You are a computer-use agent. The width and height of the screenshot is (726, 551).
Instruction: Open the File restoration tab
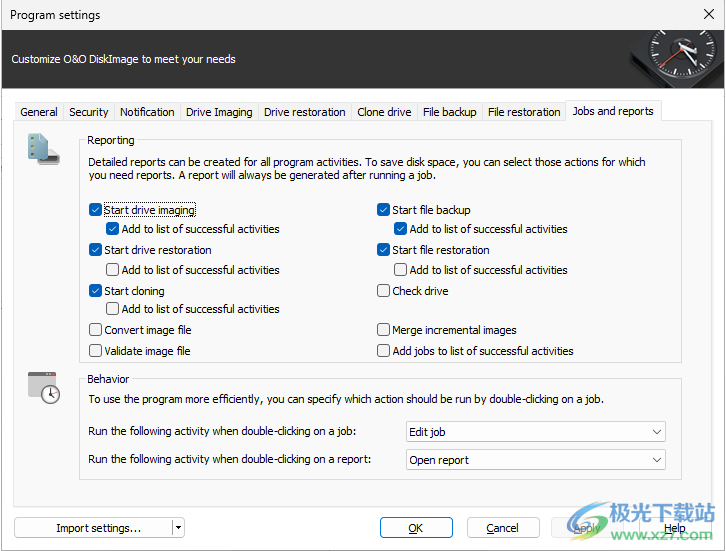524,112
